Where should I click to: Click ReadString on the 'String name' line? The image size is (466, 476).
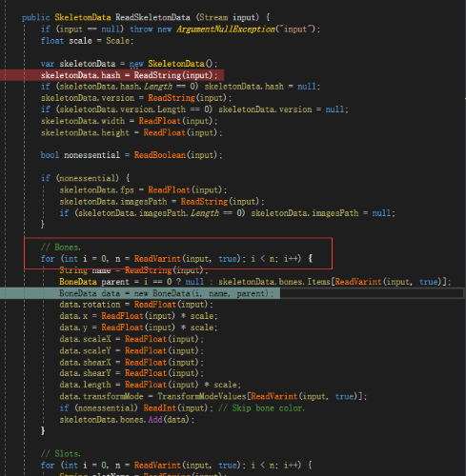pyautogui.click(x=148, y=270)
